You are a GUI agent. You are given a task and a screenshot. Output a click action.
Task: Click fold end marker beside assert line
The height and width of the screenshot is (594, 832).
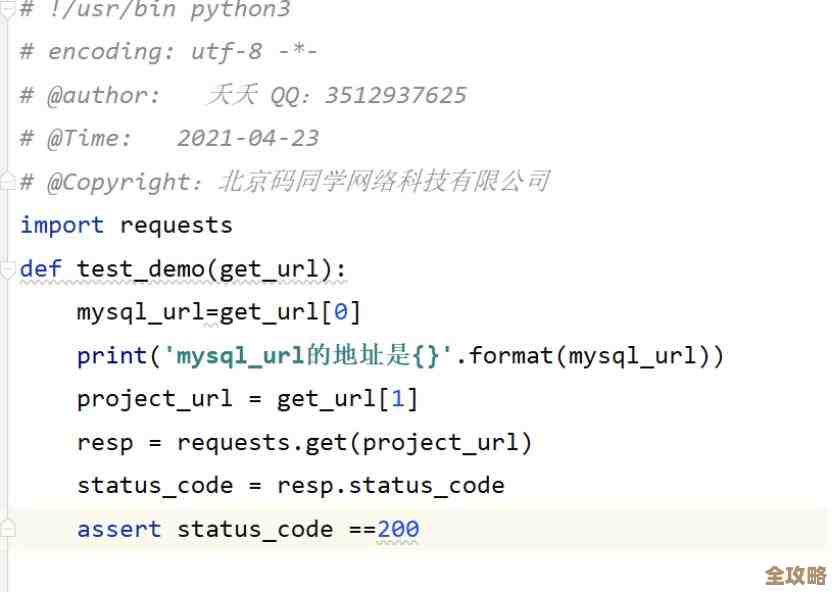coord(7,528)
